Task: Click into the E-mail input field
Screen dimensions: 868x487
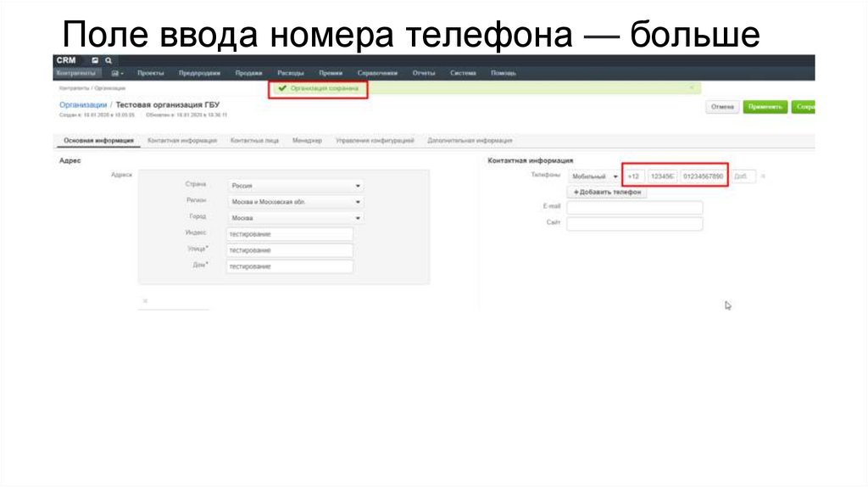Action: pos(634,208)
